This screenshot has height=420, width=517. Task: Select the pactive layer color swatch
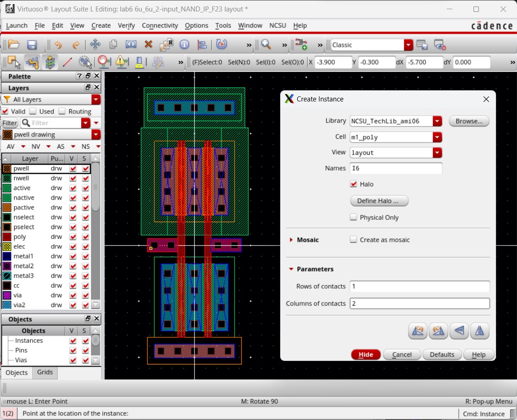point(7,207)
